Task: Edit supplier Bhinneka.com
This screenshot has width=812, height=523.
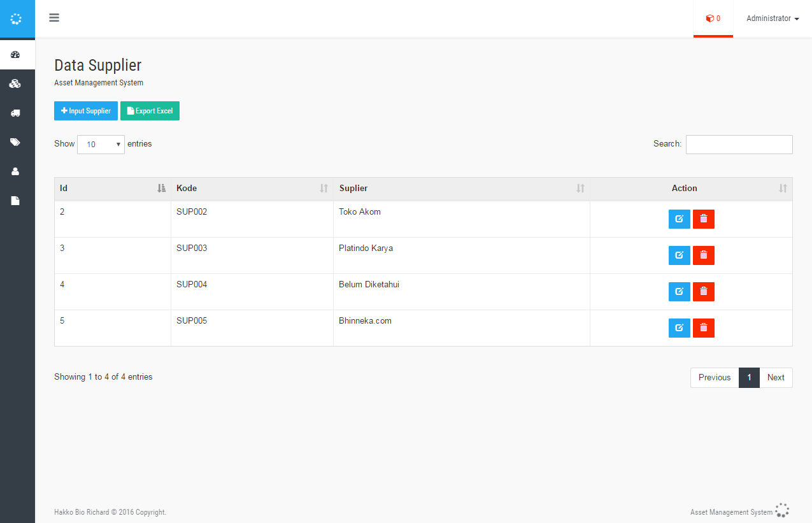Action: tap(679, 328)
